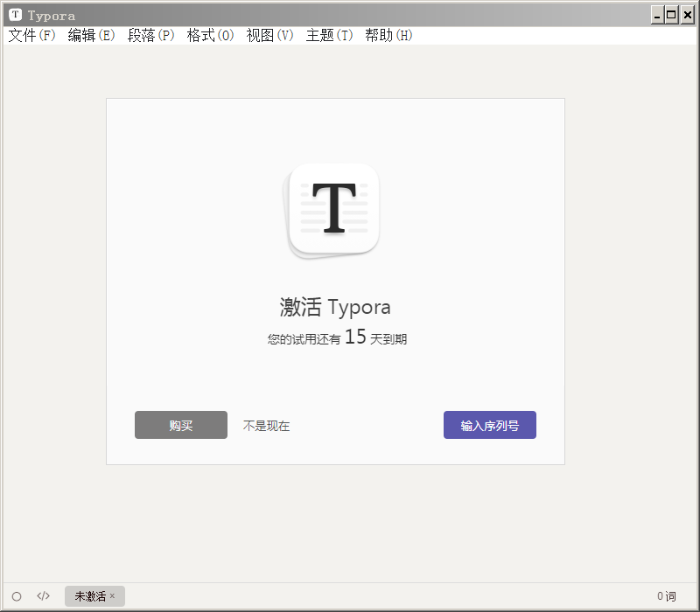
Task: Minimize the Typora window
Action: coord(657,16)
